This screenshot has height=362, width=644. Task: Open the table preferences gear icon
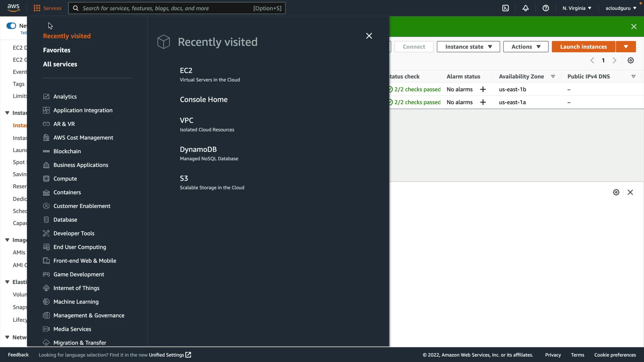point(631,60)
